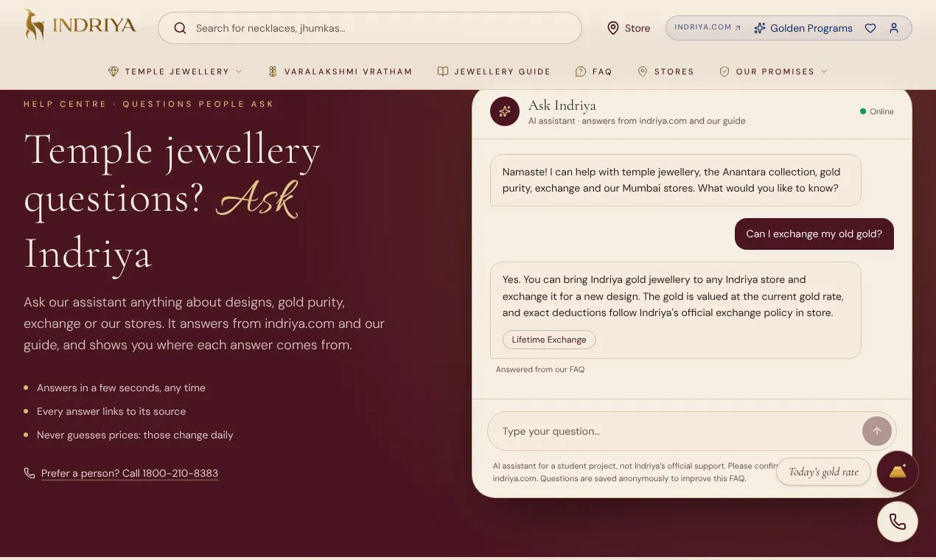
Task: Click the 'Can I exchange my old gold?' message
Action: 814,234
